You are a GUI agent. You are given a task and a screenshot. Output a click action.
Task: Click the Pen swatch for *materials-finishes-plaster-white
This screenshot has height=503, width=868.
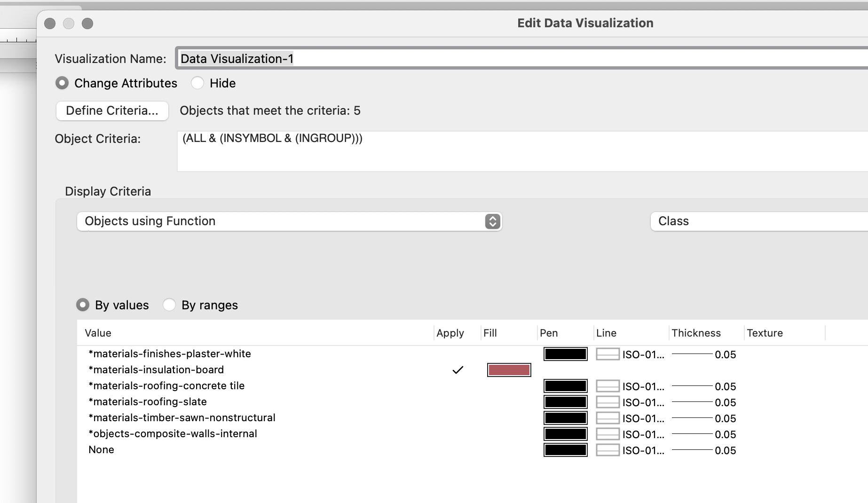coord(564,354)
